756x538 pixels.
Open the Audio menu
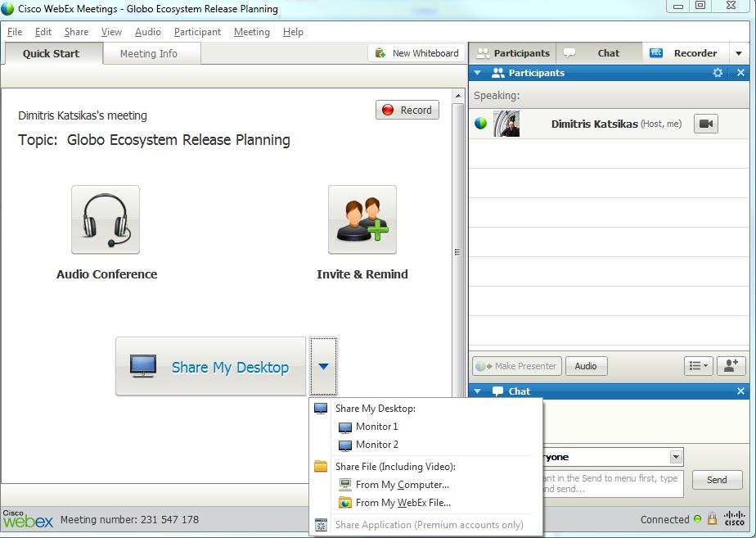point(147,32)
